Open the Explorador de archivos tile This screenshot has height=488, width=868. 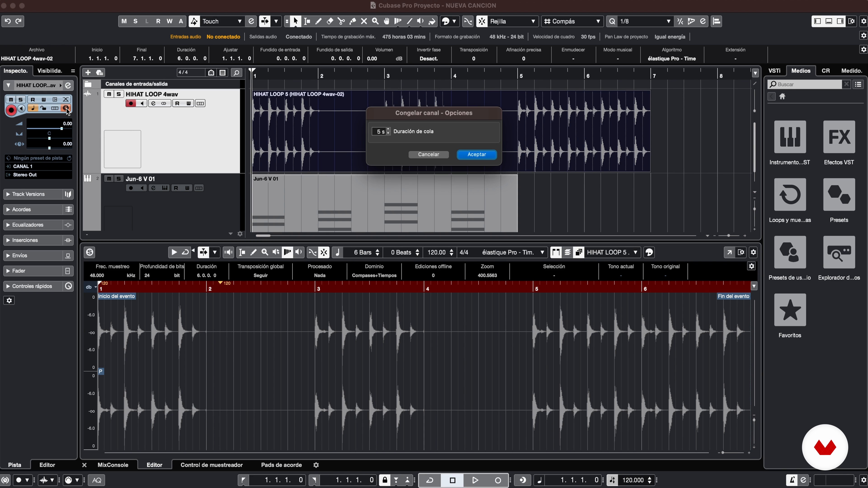[x=839, y=252]
